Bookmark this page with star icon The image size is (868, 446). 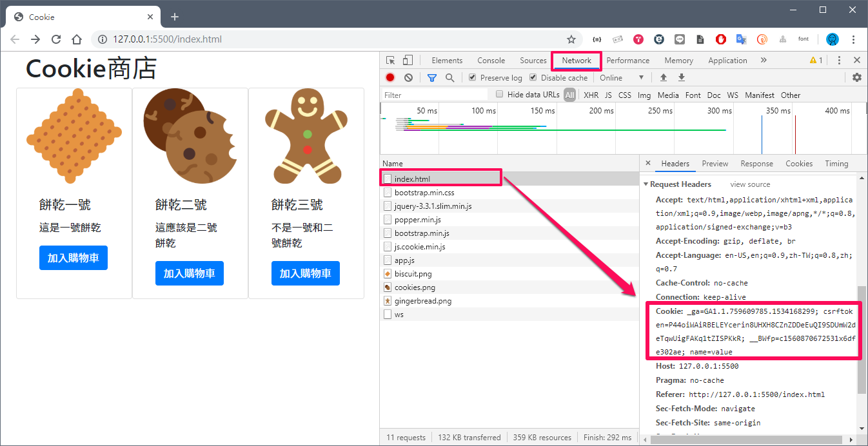[x=571, y=39]
